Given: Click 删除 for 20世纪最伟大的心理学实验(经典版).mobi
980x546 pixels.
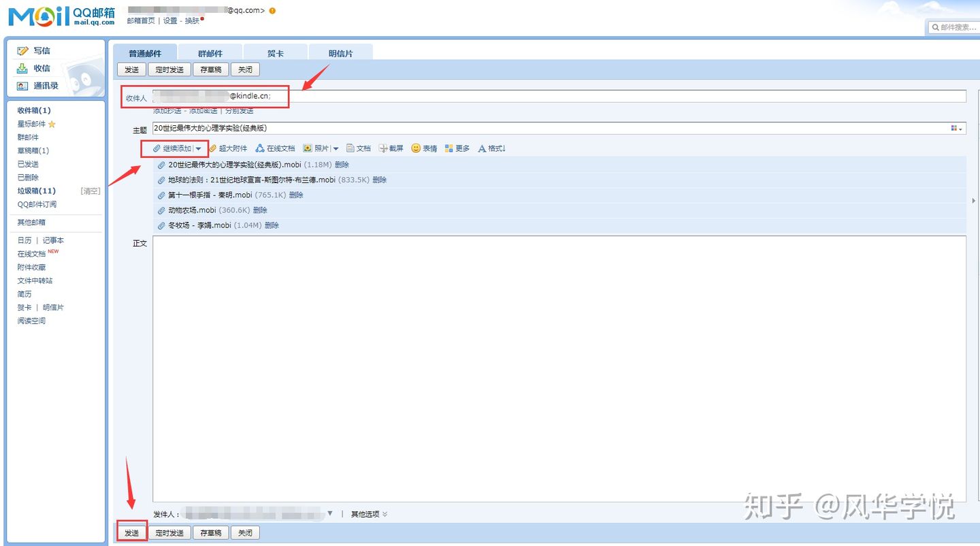Looking at the screenshot, I should [x=342, y=165].
